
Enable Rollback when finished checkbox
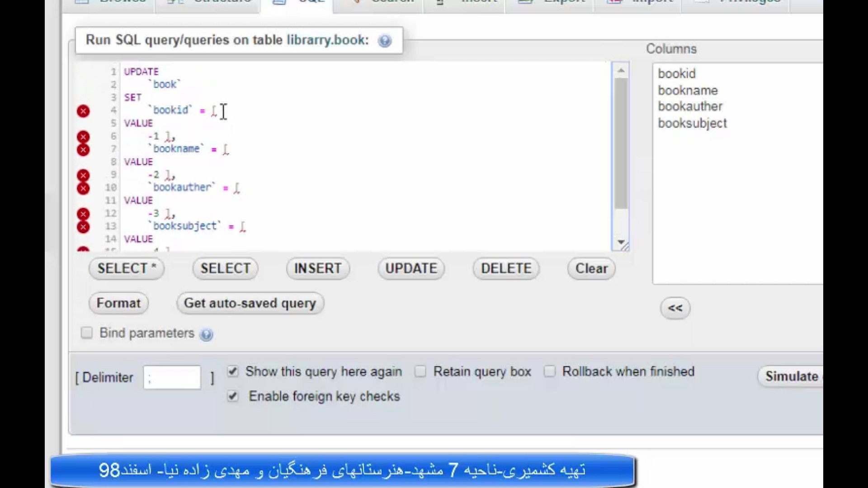point(549,371)
